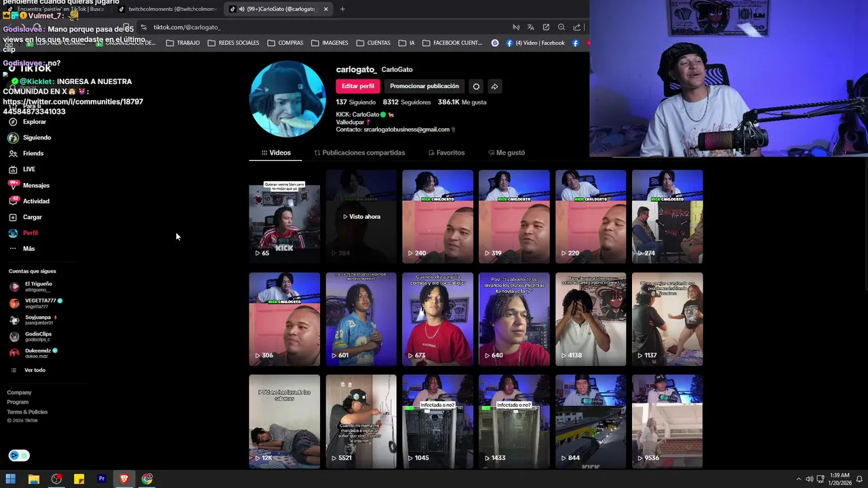The width and height of the screenshot is (868, 488).
Task: Expand the Más options in sidebar
Action: (x=28, y=249)
